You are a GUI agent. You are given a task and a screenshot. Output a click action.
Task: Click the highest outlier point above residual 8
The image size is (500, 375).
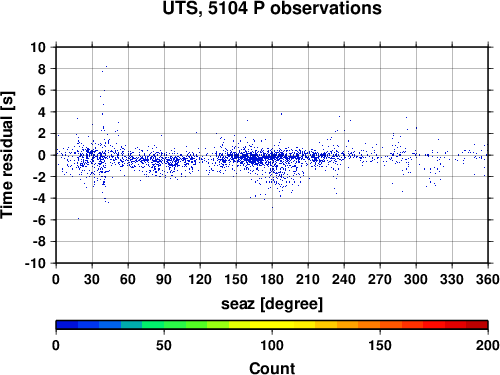click(106, 66)
